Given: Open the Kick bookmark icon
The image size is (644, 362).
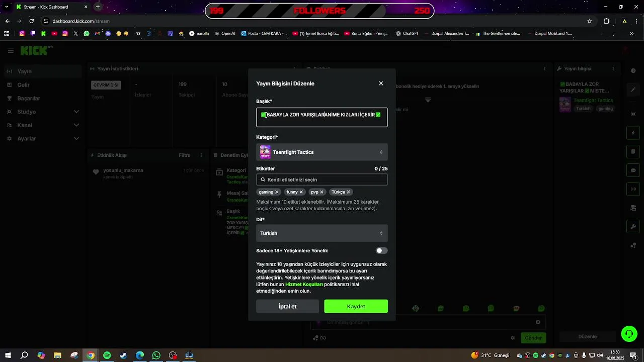Looking at the screenshot, I should point(44,34).
